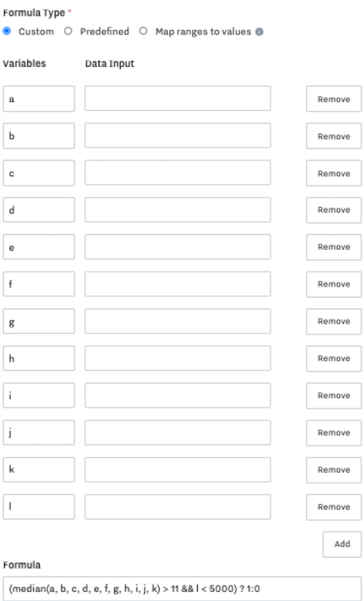Screen dimensions: 364x601
Task: Add a new variable row
Action: [342, 544]
